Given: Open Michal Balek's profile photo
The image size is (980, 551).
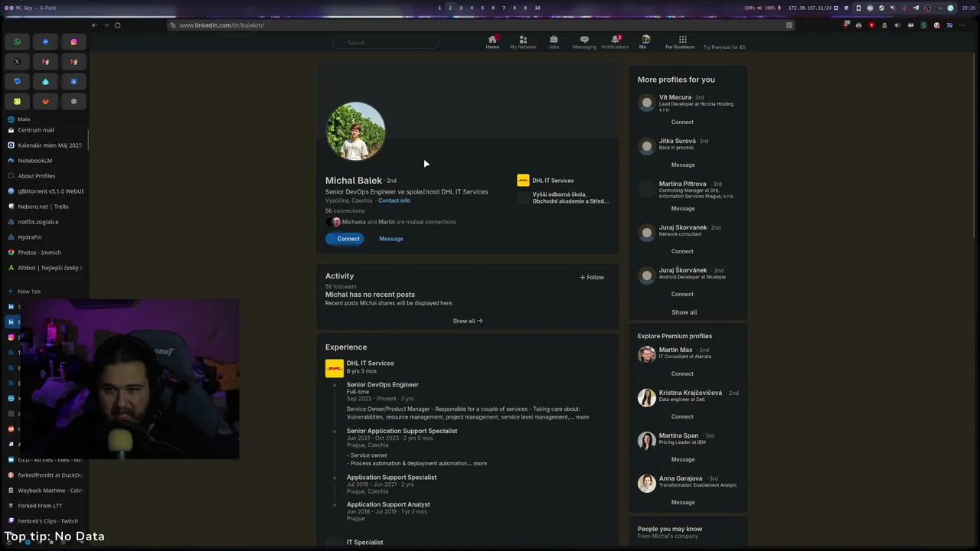Looking at the screenshot, I should (356, 131).
